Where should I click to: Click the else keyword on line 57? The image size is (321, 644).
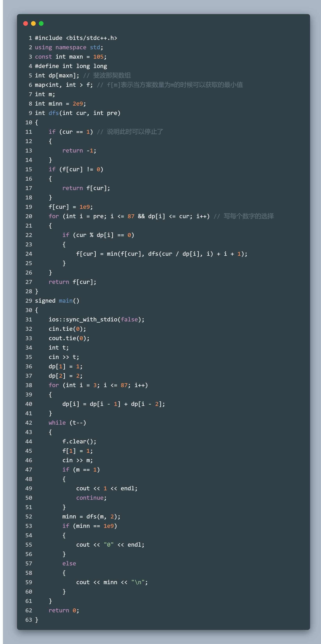point(69,563)
